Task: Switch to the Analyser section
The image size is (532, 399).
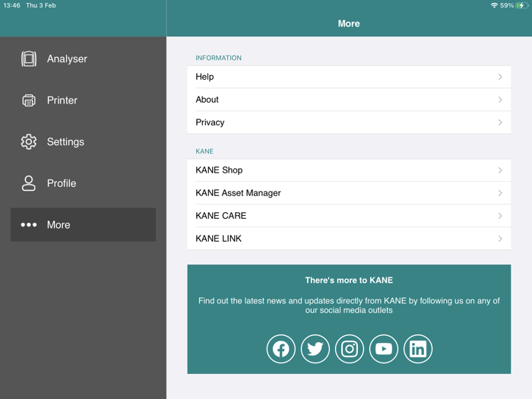Action: 83,59
